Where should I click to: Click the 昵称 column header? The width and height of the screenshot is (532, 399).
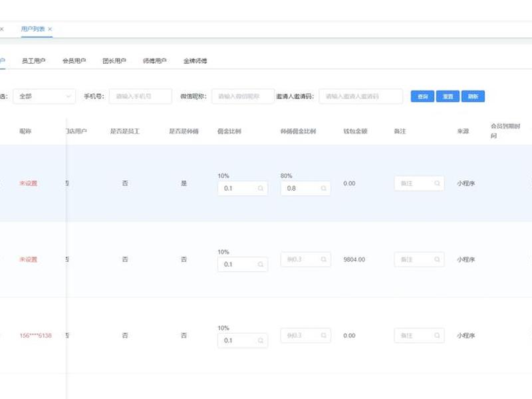pyautogui.click(x=25, y=131)
